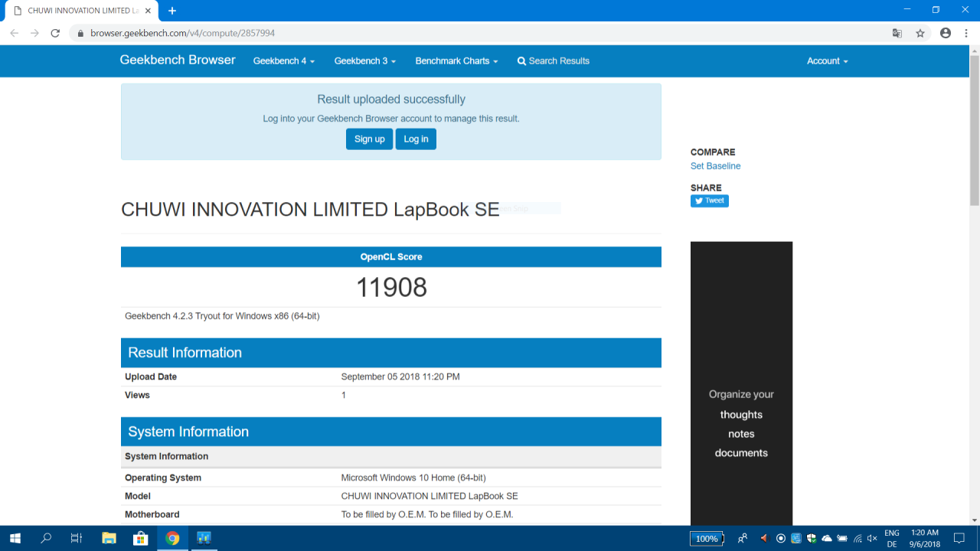Go back to the previous page
Viewport: 980px width, 551px height.
(14, 33)
